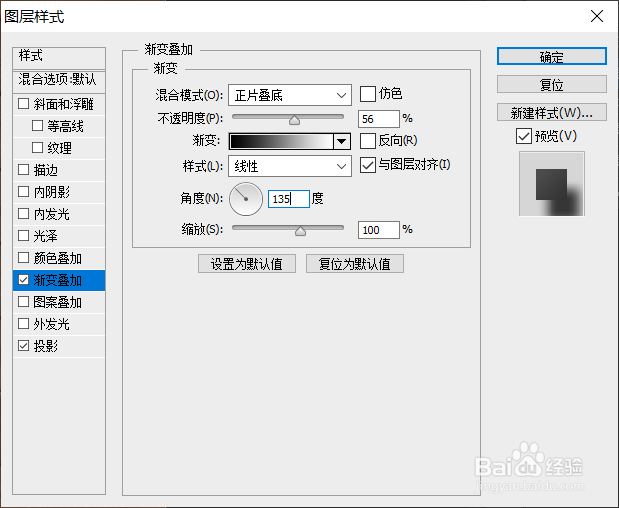Open the 外发光 settings row
Screen dimensions: 619x508
click(59, 324)
